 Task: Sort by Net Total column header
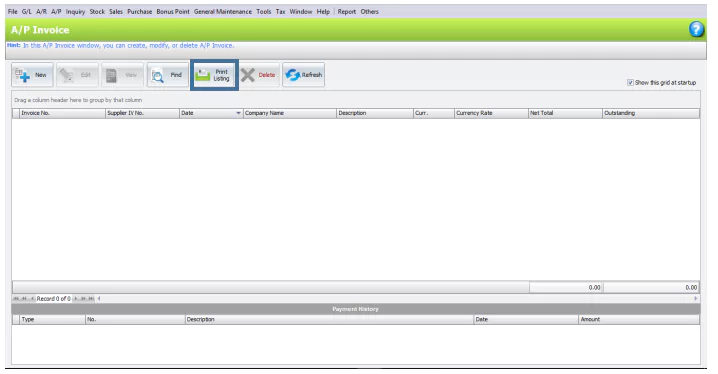[x=565, y=113]
